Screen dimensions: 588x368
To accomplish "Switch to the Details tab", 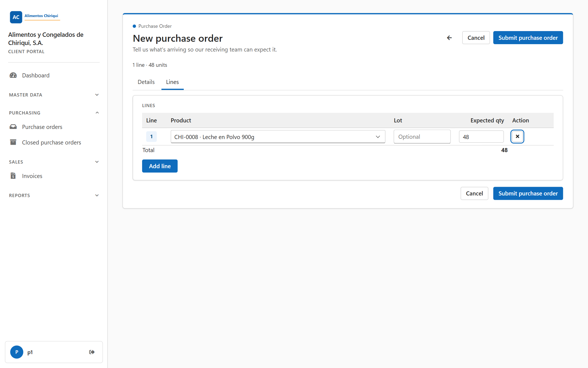I will coord(146,82).
